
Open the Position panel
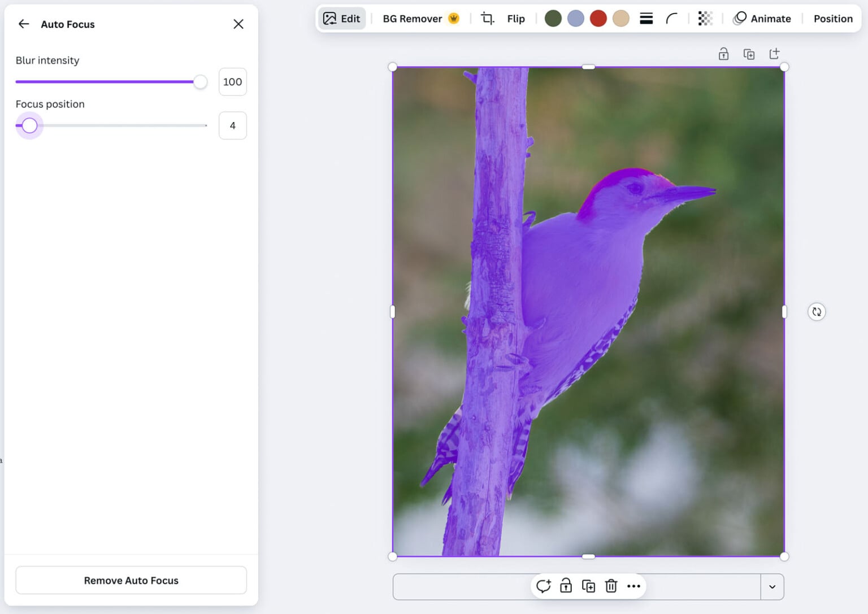click(832, 19)
